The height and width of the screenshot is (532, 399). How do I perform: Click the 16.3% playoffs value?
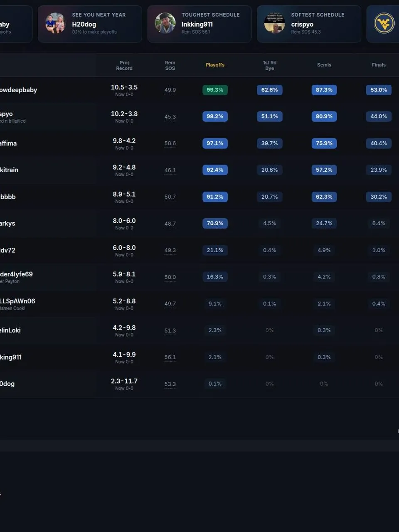tap(215, 277)
